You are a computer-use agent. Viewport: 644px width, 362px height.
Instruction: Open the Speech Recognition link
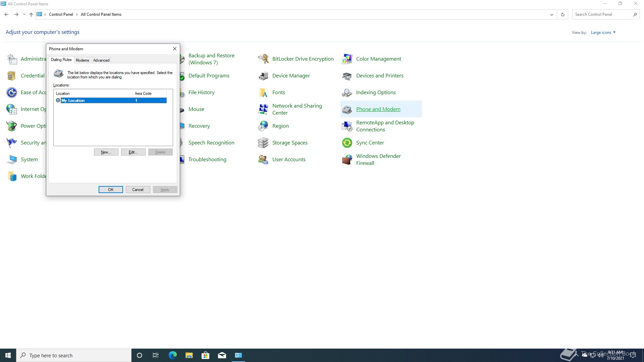[211, 143]
